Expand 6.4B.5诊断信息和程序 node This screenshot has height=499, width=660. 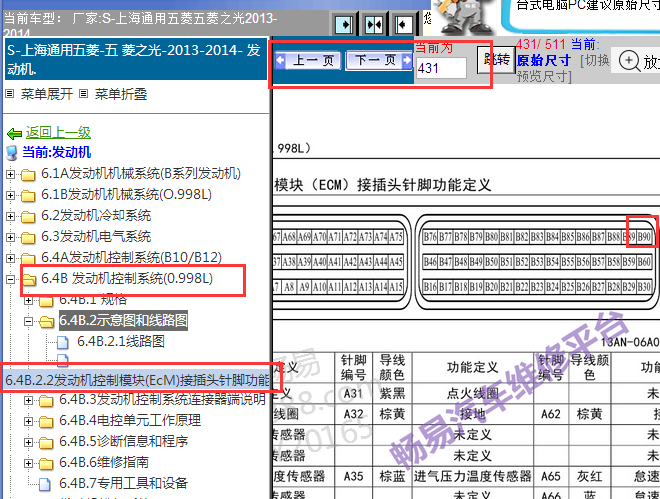(28, 442)
